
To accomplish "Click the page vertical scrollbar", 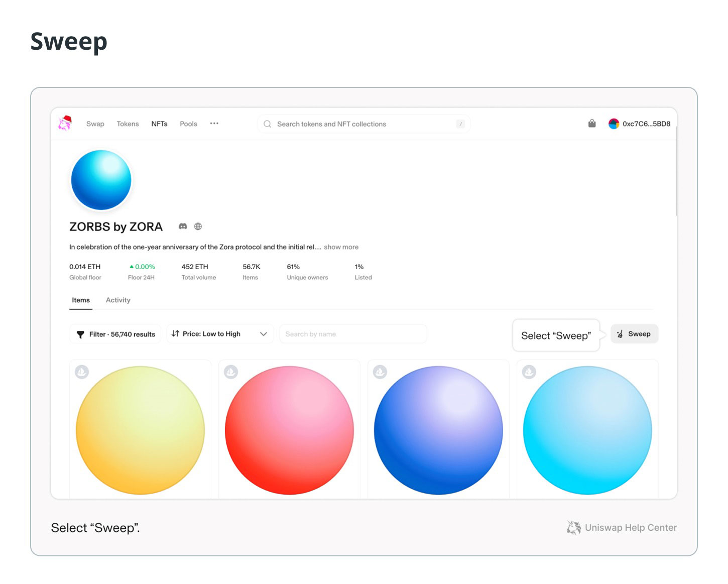I will [676, 171].
